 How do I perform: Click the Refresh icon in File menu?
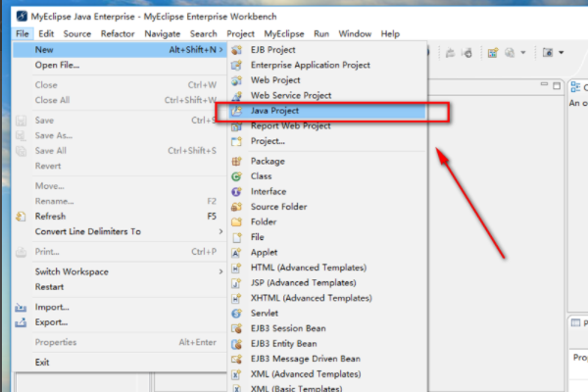[x=22, y=216]
